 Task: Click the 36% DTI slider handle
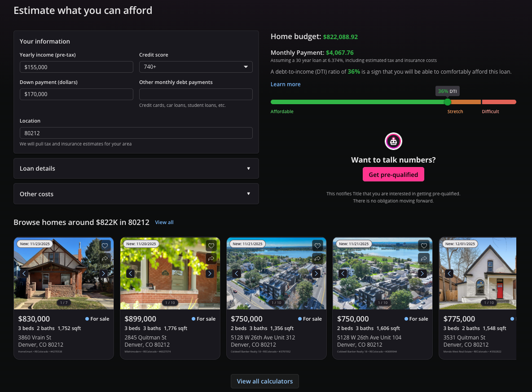pos(448,102)
